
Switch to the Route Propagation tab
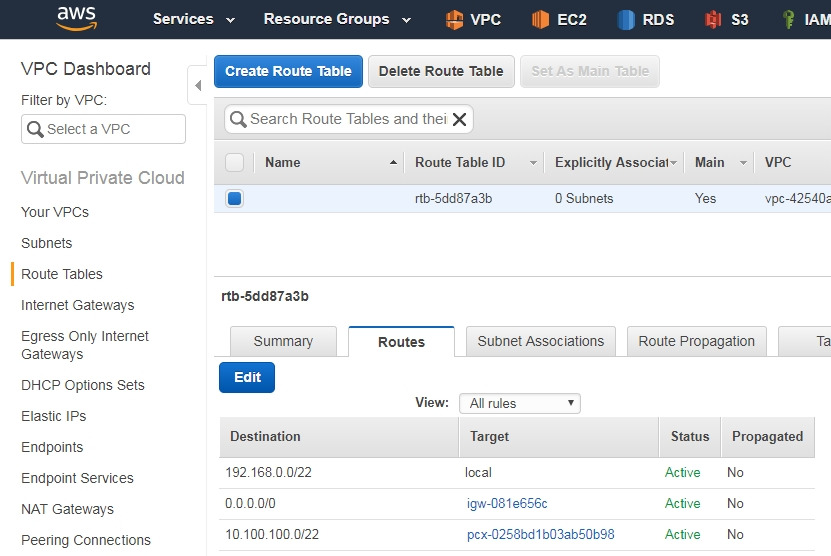[x=696, y=341]
